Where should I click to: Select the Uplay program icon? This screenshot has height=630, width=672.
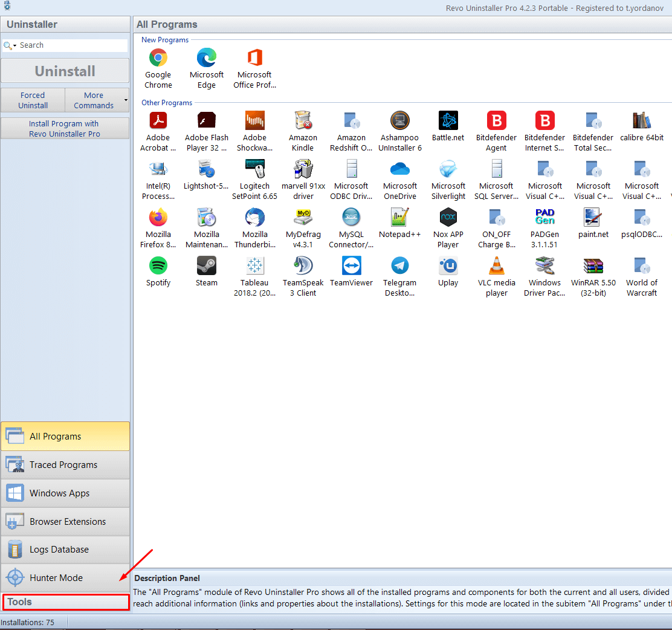(x=448, y=266)
